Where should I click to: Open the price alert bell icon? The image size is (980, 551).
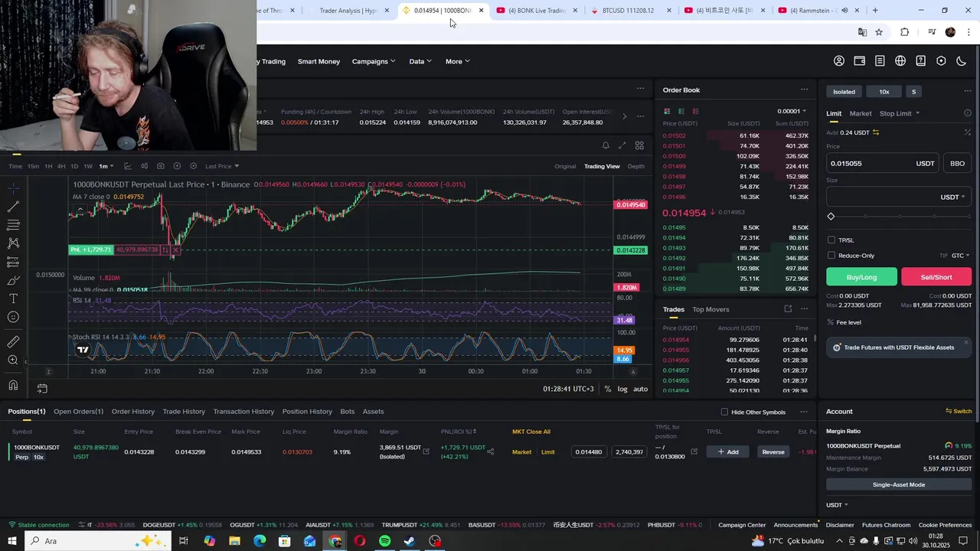tap(606, 145)
